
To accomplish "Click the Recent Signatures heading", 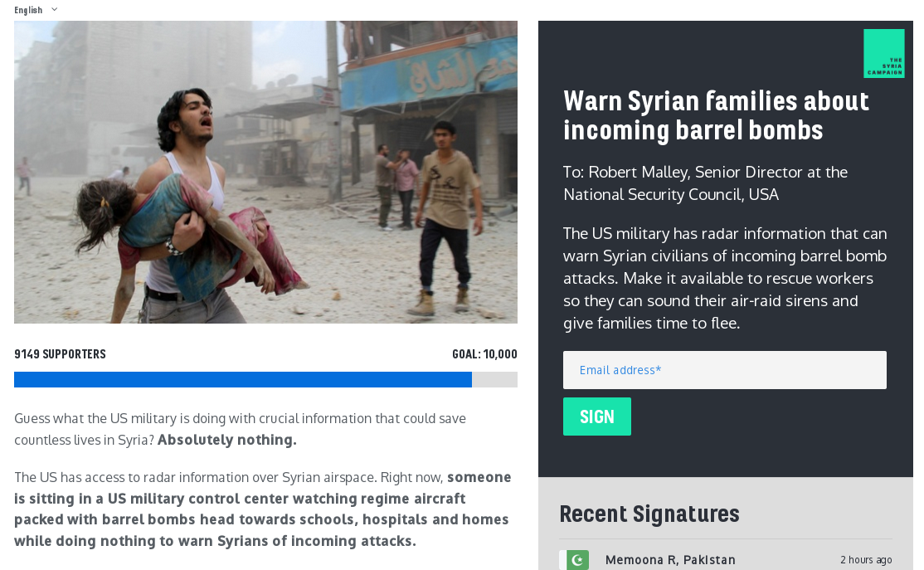I will tap(649, 514).
